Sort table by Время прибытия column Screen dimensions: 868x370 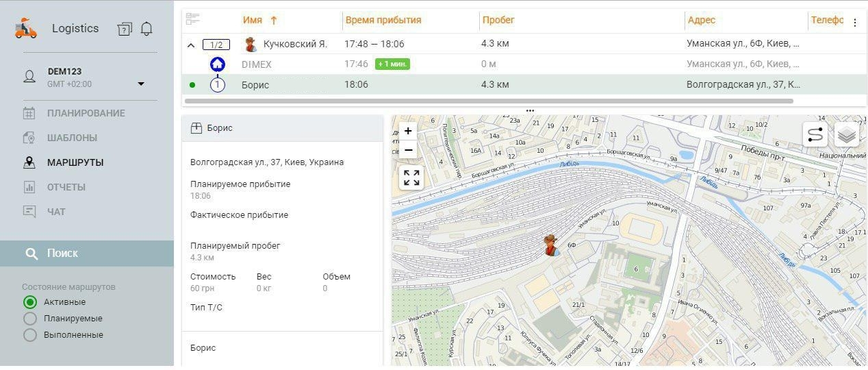(383, 20)
